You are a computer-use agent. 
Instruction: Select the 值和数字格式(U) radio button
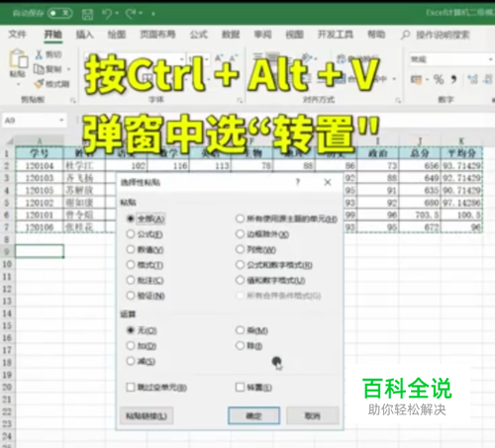pos(240,280)
